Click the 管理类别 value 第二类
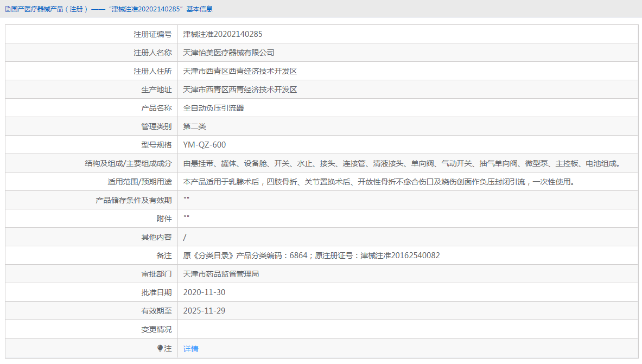 click(x=194, y=126)
